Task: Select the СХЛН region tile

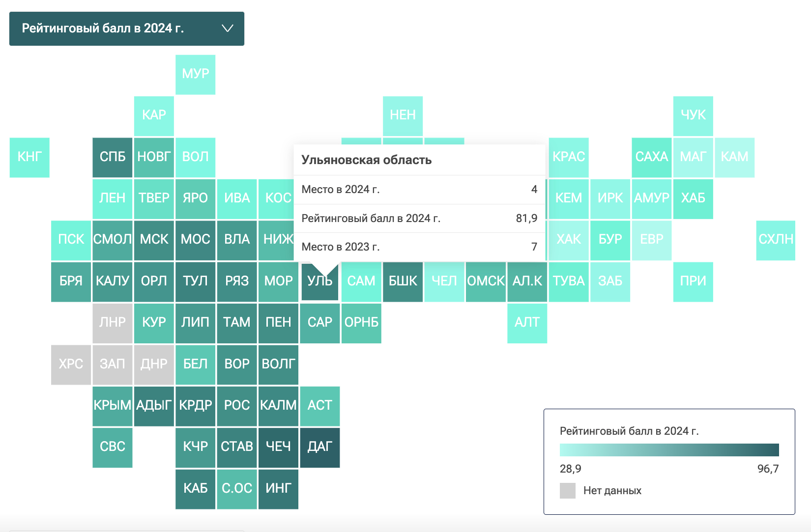Action: [x=776, y=240]
